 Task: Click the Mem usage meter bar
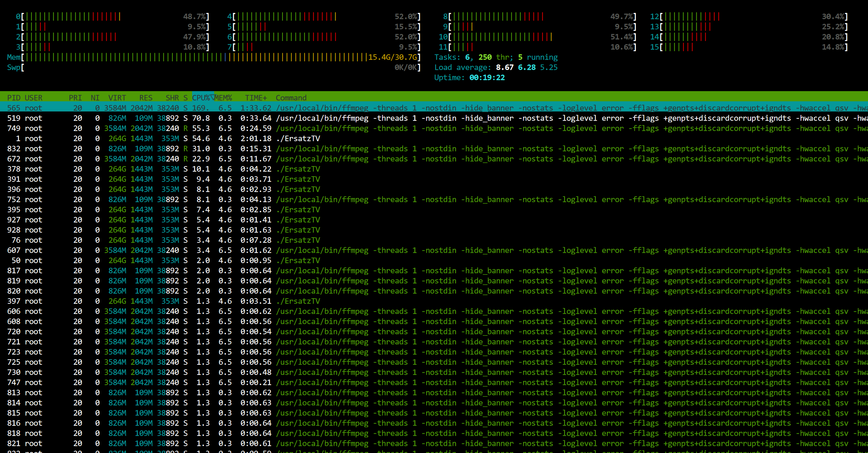(x=214, y=57)
